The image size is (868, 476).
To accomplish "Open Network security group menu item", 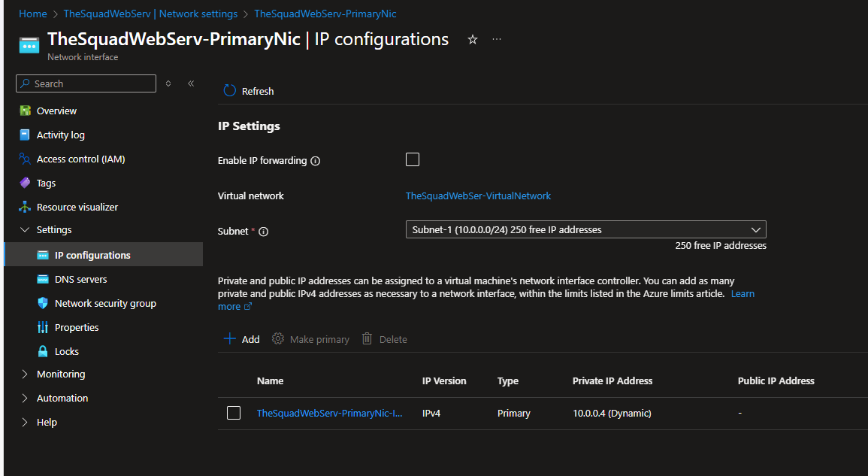I will click(x=105, y=303).
